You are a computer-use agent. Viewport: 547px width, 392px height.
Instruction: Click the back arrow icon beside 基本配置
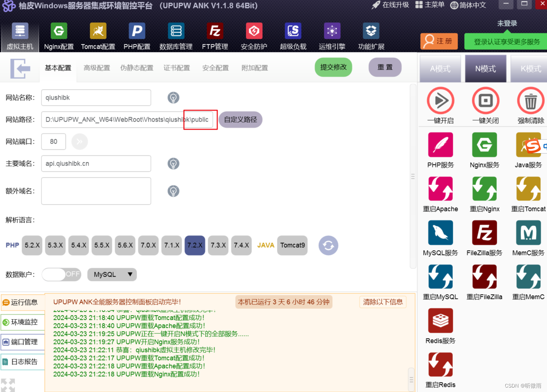point(20,68)
